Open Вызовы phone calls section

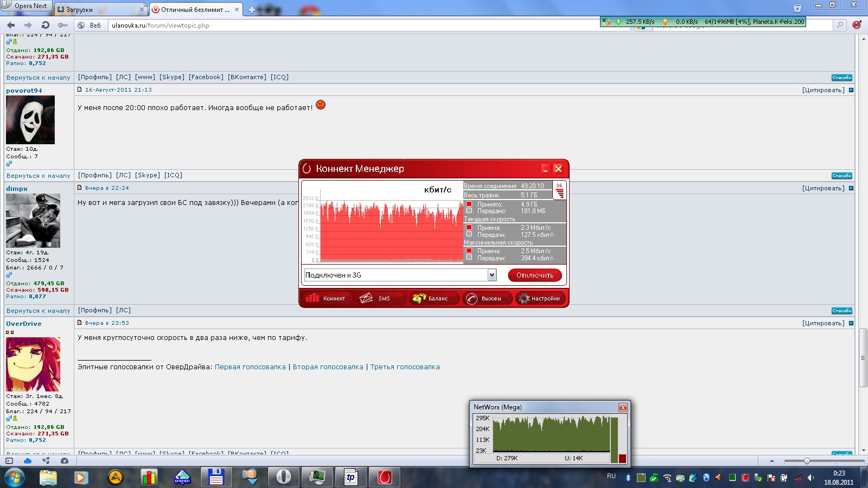click(484, 298)
